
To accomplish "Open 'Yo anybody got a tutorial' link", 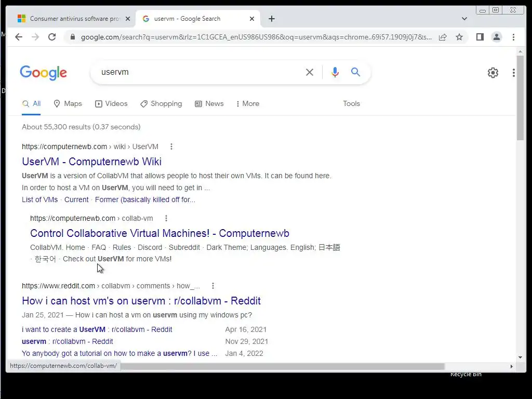I will click(x=119, y=353).
